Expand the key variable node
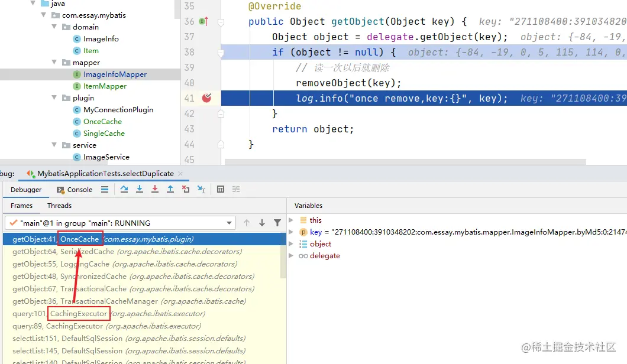Image resolution: width=627 pixels, height=364 pixels. pos(291,232)
